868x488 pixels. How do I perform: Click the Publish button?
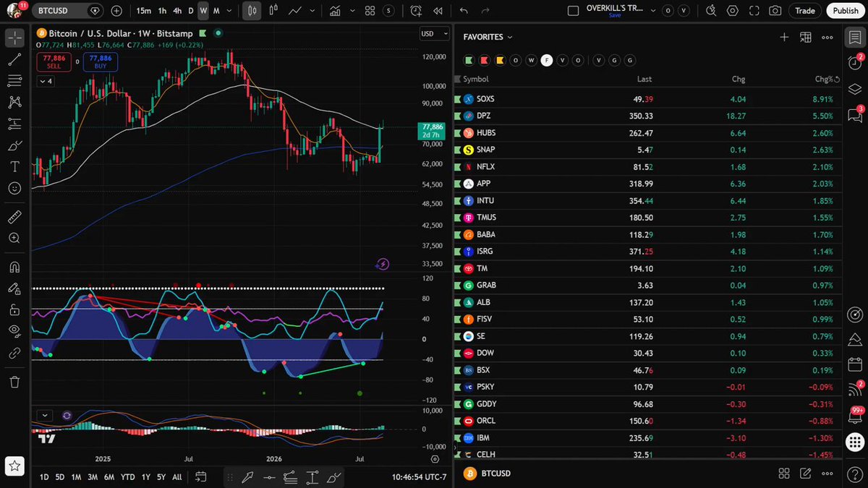[x=846, y=11]
